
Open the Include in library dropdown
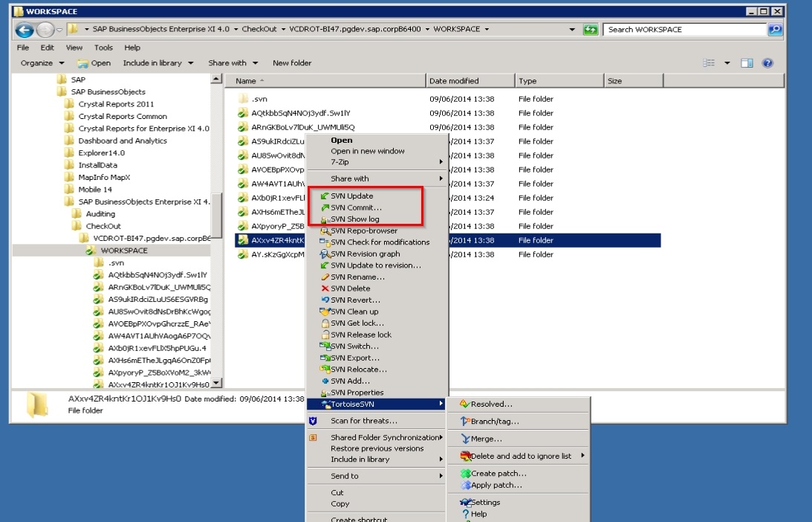point(158,62)
